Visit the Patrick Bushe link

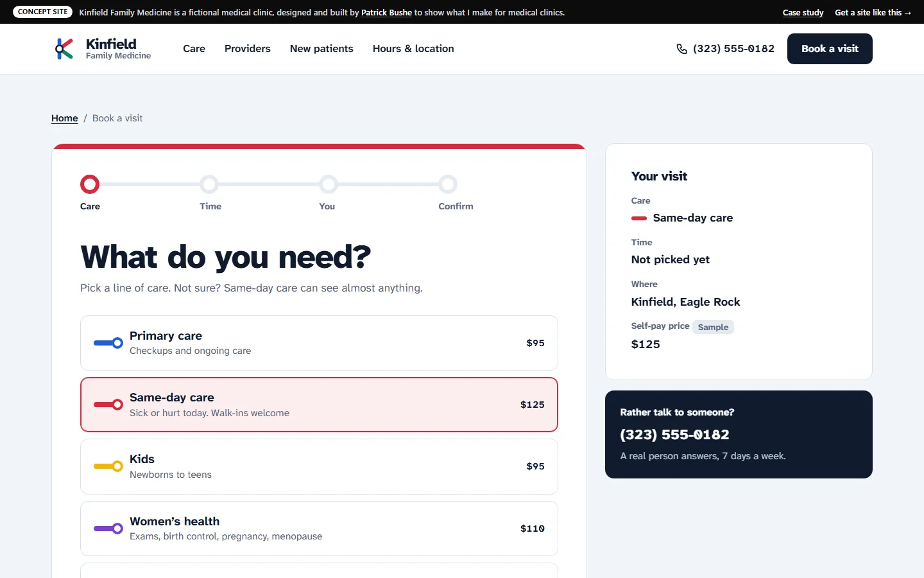tap(386, 12)
